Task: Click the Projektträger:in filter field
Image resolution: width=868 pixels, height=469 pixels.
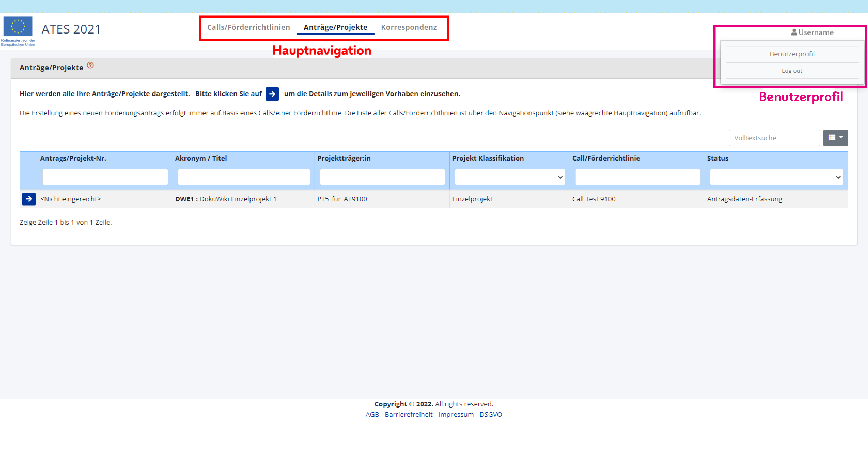Action: point(382,177)
